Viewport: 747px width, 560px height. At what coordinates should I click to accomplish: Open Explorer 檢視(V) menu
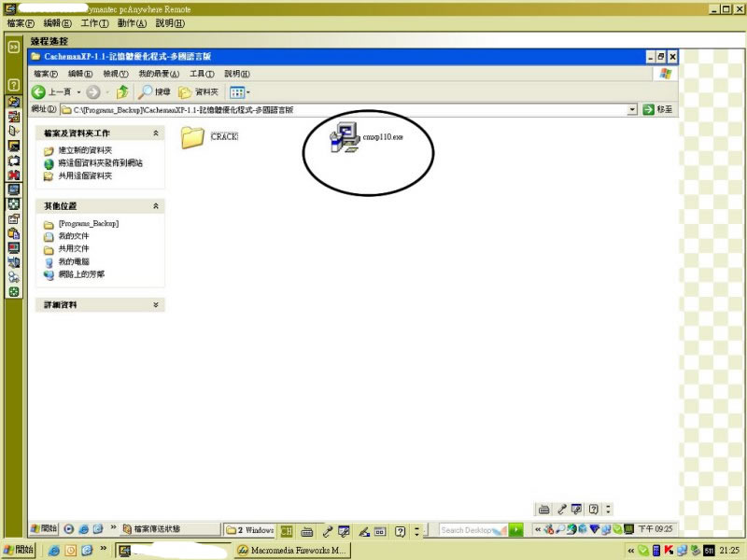point(116,74)
